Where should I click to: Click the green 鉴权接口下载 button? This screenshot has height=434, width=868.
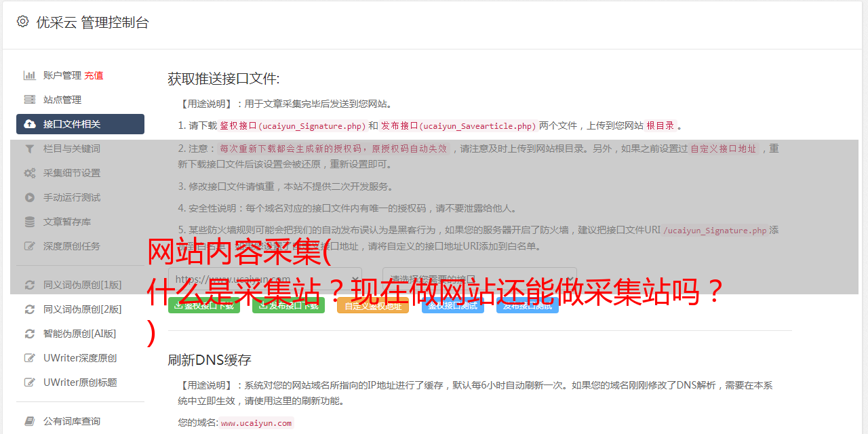point(204,306)
